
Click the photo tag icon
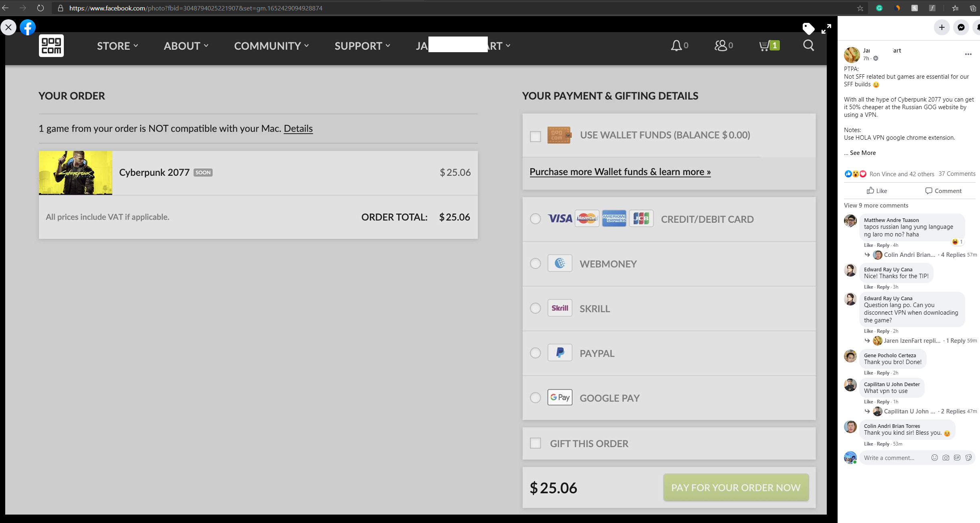(808, 28)
